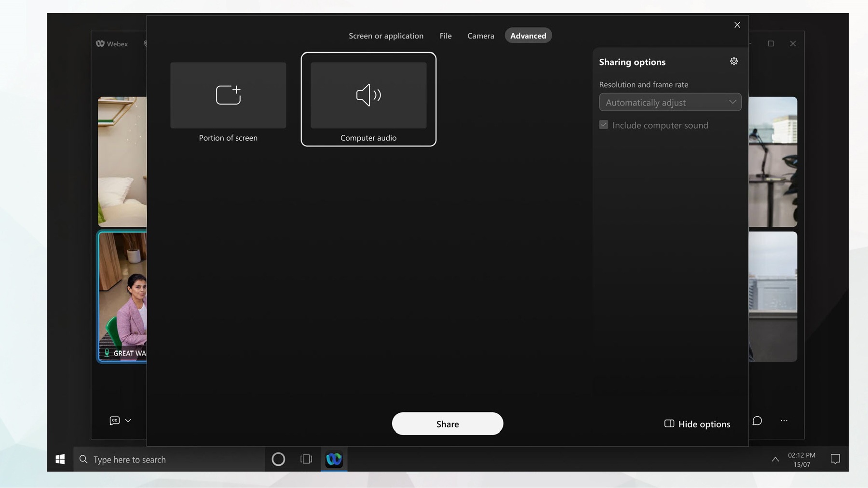Click Hide options button
The image size is (868, 488).
point(697,424)
